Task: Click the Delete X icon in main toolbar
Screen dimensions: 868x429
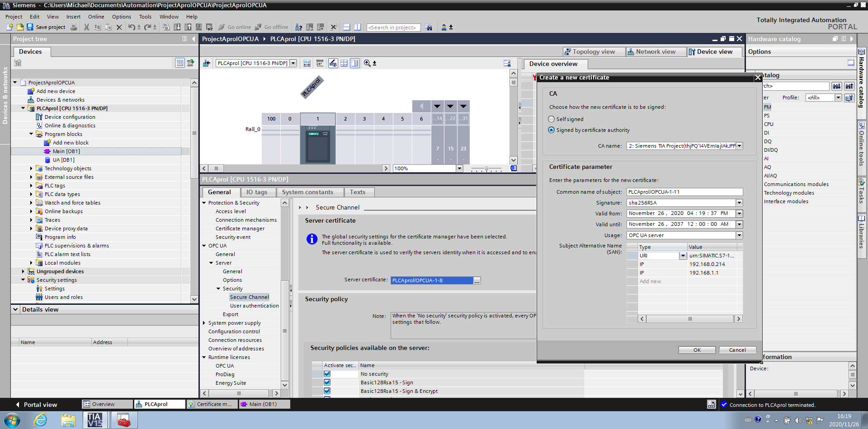Action: coord(119,27)
